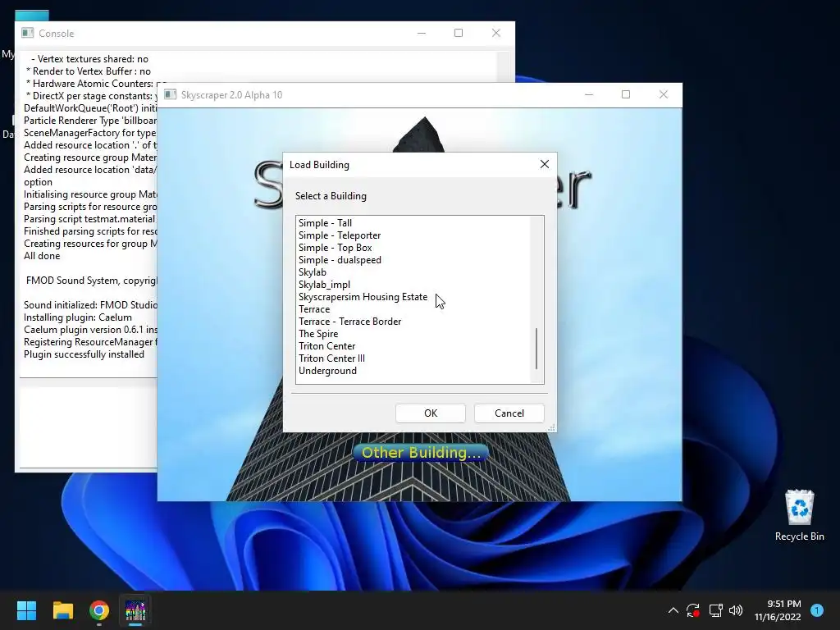Click '- Vertex textures shared: no' line

89,59
